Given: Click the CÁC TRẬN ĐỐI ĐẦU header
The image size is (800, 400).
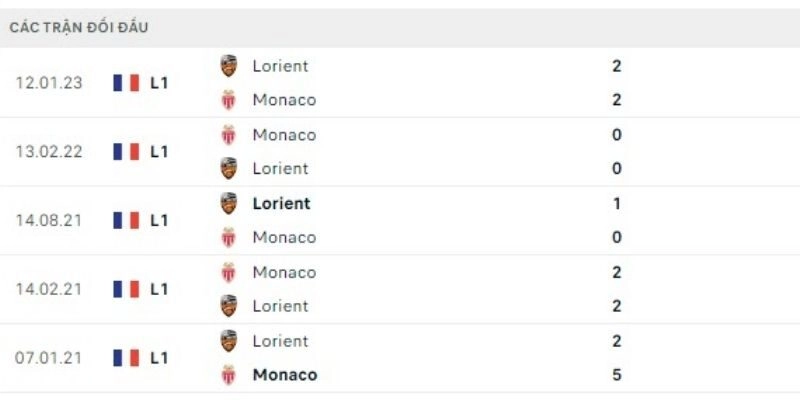Looking at the screenshot, I should (79, 28).
